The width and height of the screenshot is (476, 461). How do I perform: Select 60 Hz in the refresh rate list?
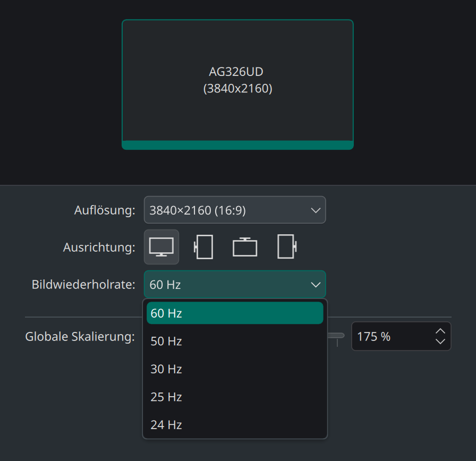coord(235,313)
